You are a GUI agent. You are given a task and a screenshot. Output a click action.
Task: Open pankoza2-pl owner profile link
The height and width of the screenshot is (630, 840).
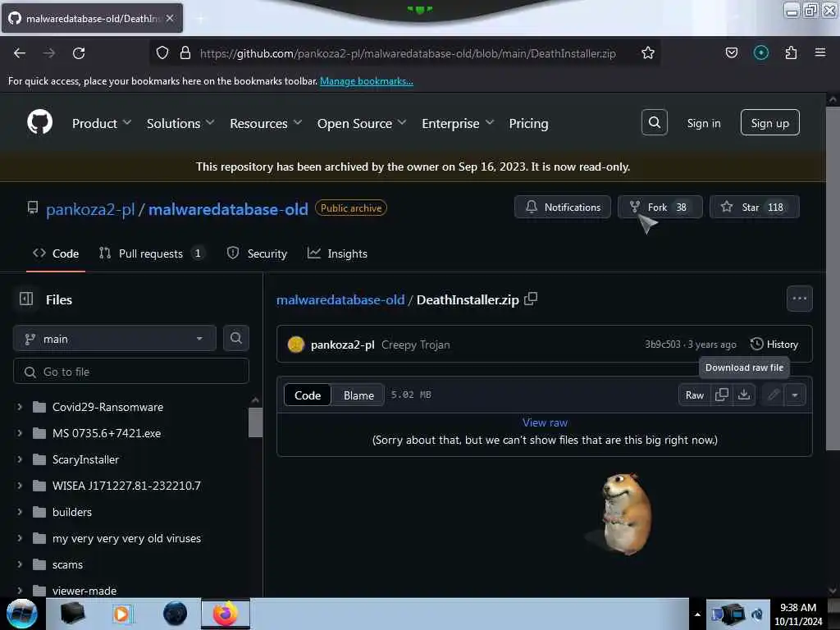point(90,209)
